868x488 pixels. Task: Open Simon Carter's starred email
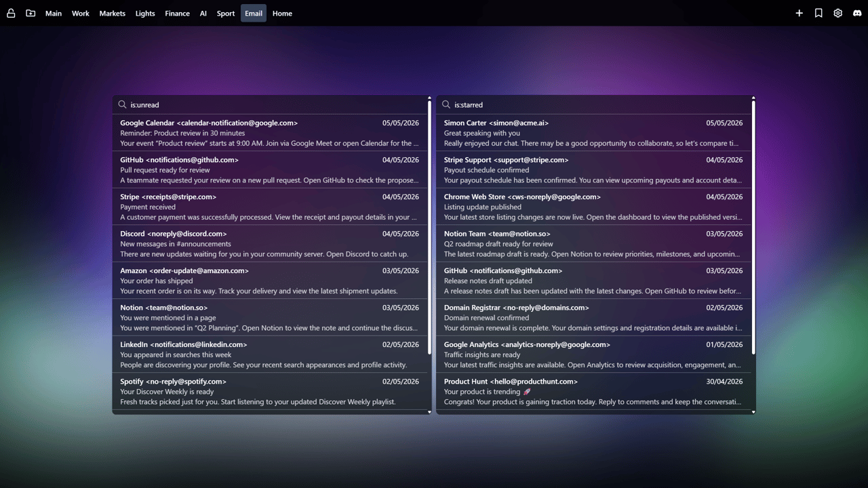click(x=594, y=133)
